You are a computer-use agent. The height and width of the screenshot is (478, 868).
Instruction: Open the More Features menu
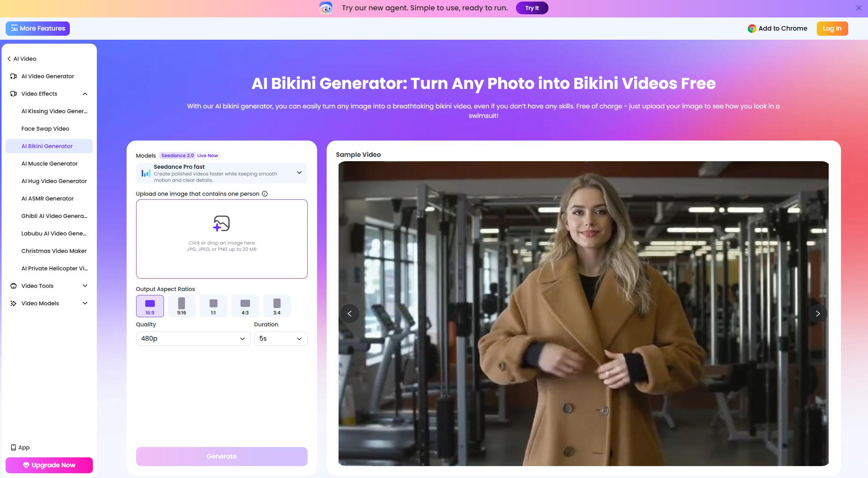[x=38, y=29]
